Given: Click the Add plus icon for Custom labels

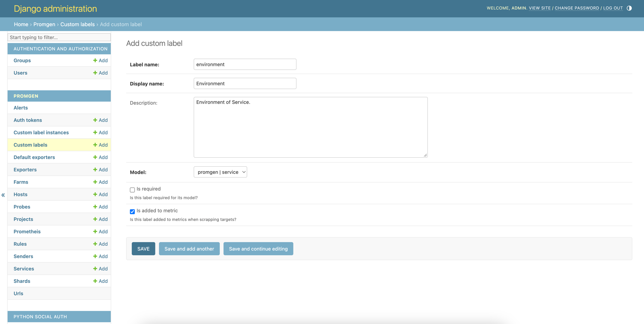Looking at the screenshot, I should (95, 145).
